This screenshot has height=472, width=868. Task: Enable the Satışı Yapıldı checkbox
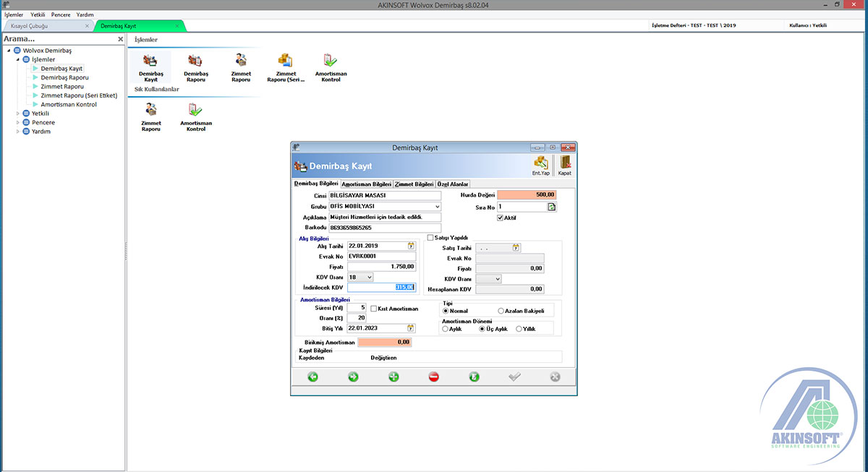point(430,237)
